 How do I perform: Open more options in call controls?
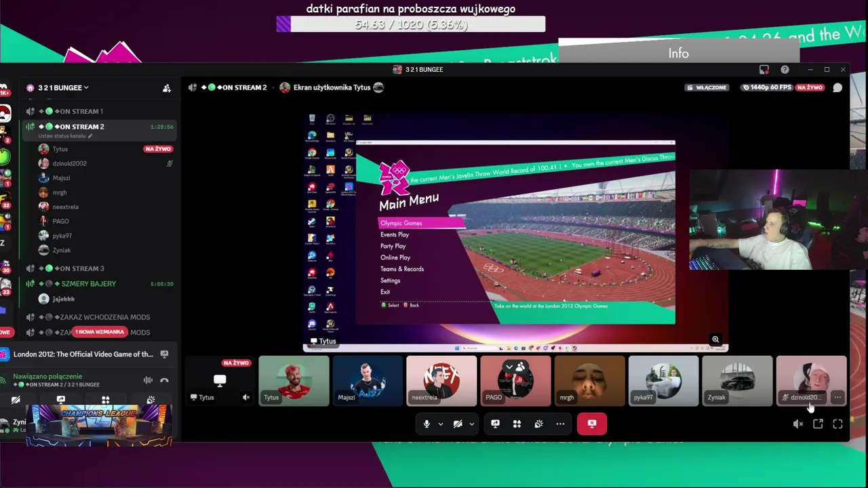click(560, 424)
